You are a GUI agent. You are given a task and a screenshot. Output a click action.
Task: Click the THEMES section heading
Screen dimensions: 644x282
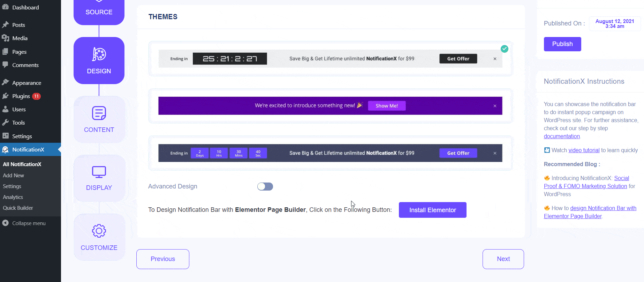pos(163,17)
